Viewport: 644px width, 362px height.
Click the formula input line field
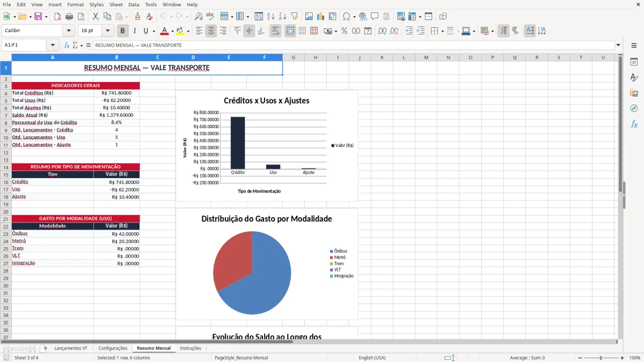click(354, 46)
